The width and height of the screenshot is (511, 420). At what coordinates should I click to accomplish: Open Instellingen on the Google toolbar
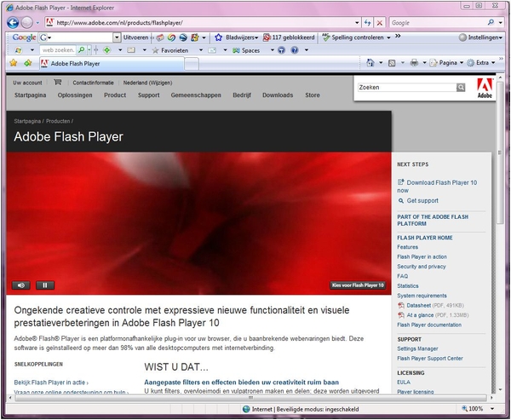pos(480,37)
